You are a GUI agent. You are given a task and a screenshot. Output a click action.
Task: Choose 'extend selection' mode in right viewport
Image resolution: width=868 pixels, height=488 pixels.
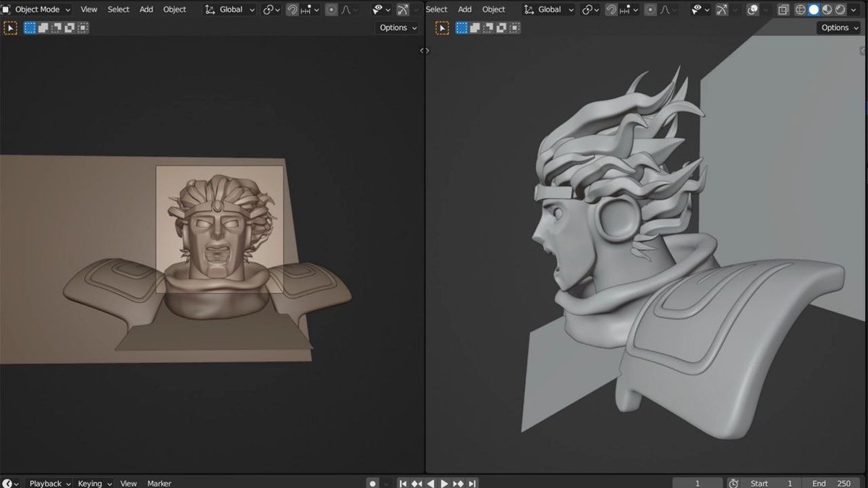(474, 27)
